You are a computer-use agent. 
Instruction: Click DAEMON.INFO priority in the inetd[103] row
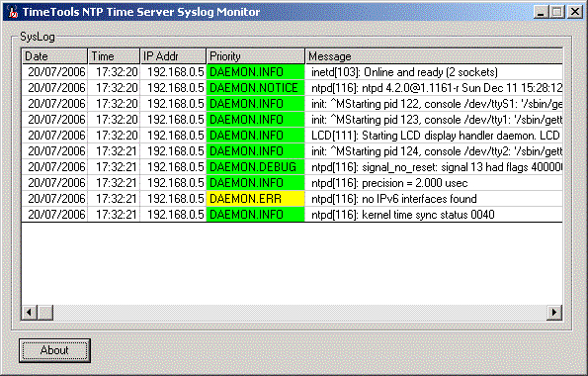(255, 72)
